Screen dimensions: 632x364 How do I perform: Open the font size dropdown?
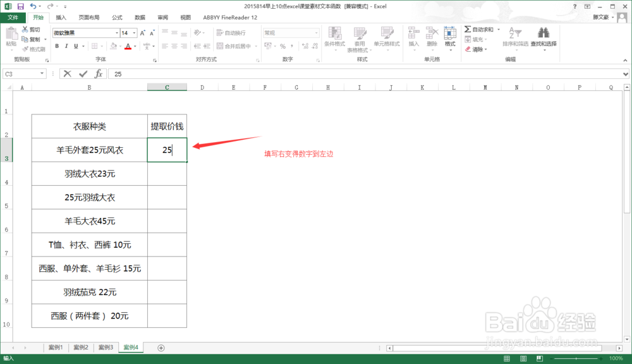[x=133, y=32]
